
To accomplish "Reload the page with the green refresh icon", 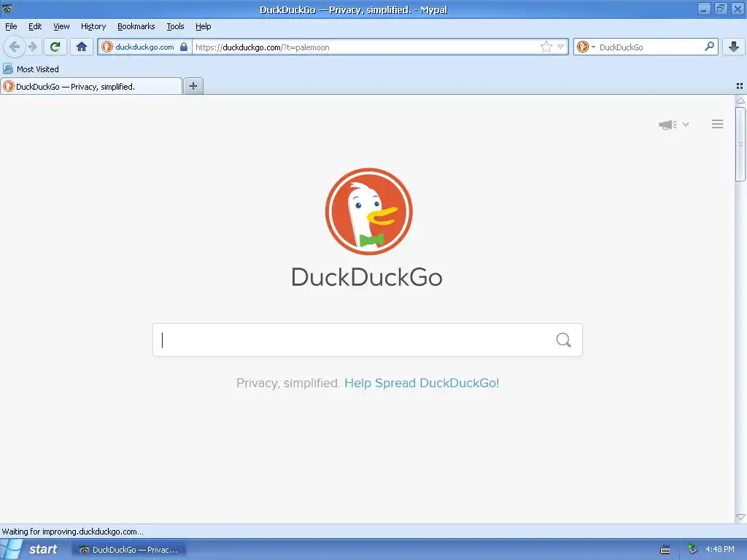I will tap(55, 47).
